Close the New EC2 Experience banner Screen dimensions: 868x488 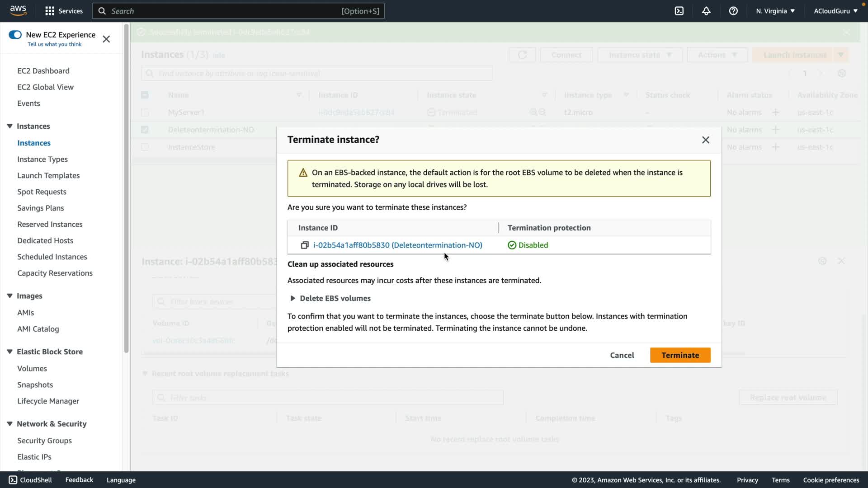tap(106, 39)
